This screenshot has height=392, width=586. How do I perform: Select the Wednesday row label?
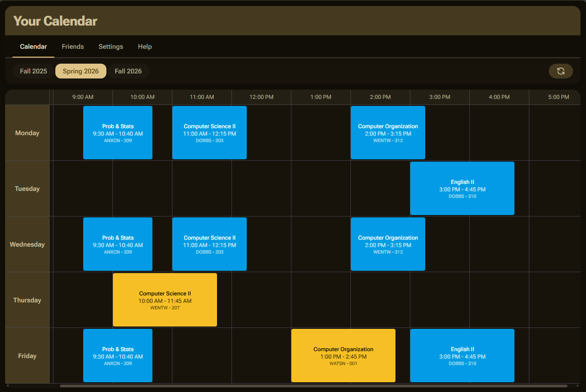[x=27, y=244]
